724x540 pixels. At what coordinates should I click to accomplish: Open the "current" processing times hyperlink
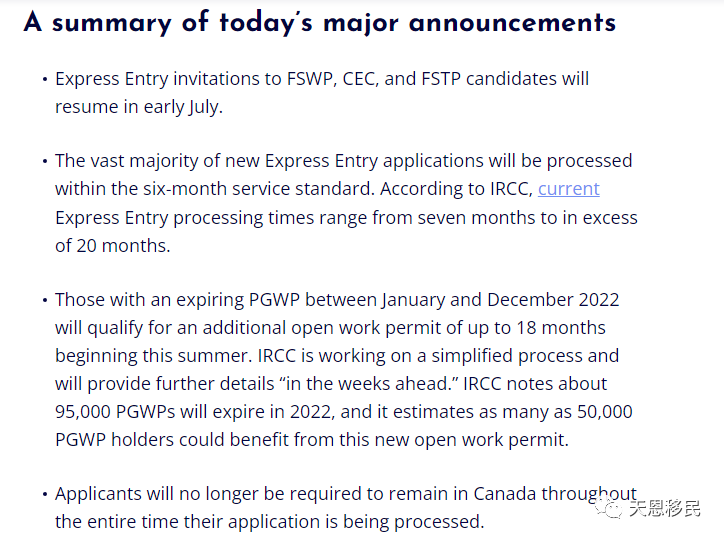click(x=568, y=189)
